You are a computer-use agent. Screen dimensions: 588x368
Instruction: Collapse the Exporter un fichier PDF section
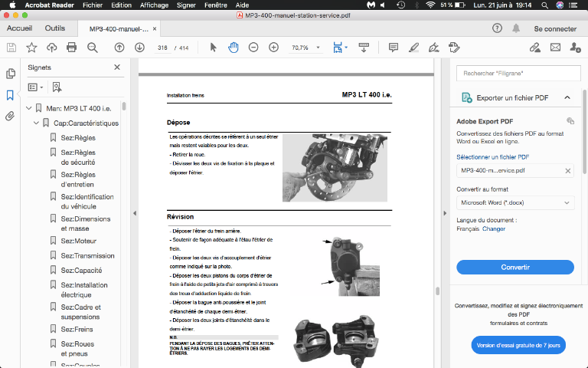[x=567, y=97]
